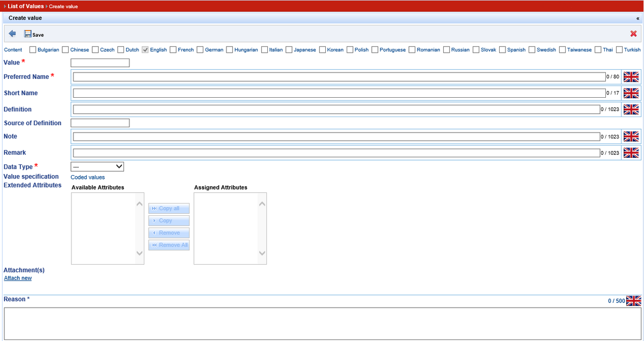Click the UK flag beside Short Name
This screenshot has width=644, height=341.
[x=631, y=93]
